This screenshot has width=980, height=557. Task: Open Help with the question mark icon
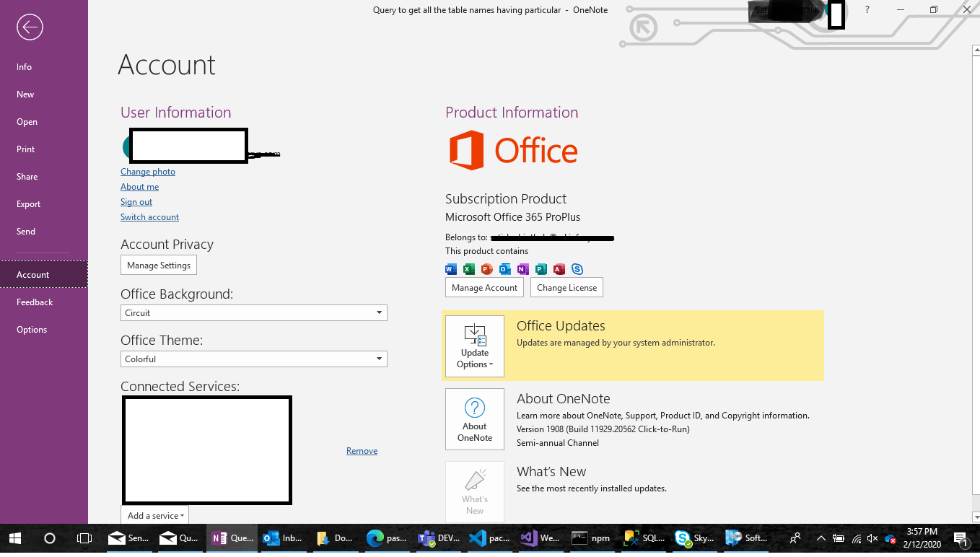click(867, 10)
